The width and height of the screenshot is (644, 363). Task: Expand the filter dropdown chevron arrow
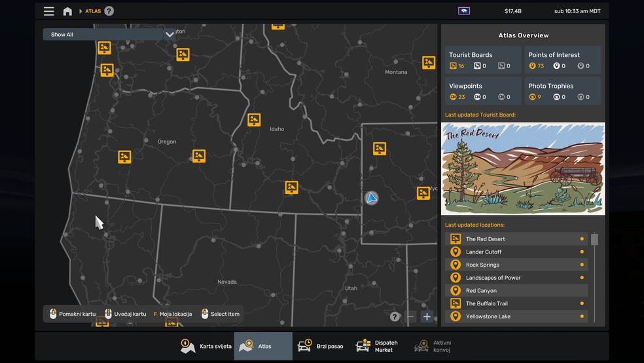[x=170, y=35]
